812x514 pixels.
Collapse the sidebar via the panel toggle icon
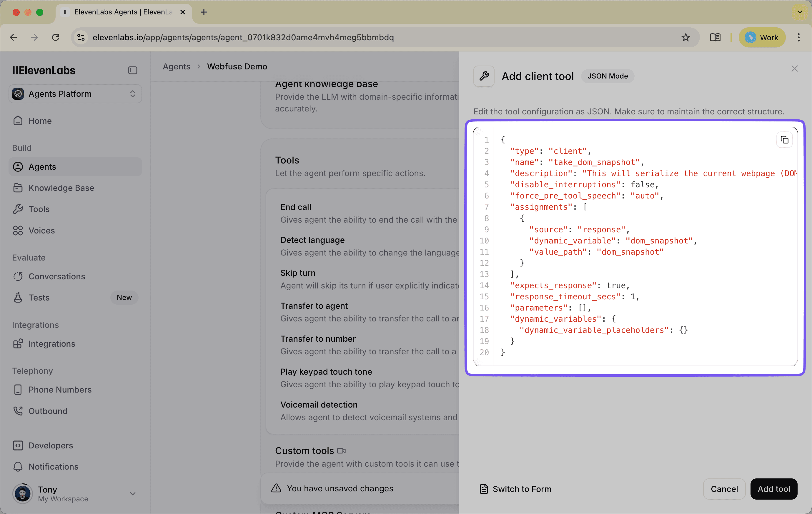tap(132, 70)
